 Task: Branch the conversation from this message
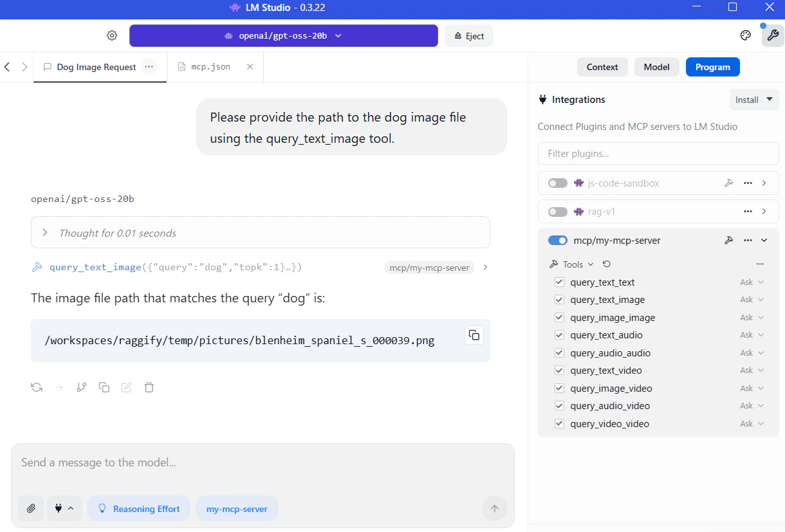pos(81,387)
